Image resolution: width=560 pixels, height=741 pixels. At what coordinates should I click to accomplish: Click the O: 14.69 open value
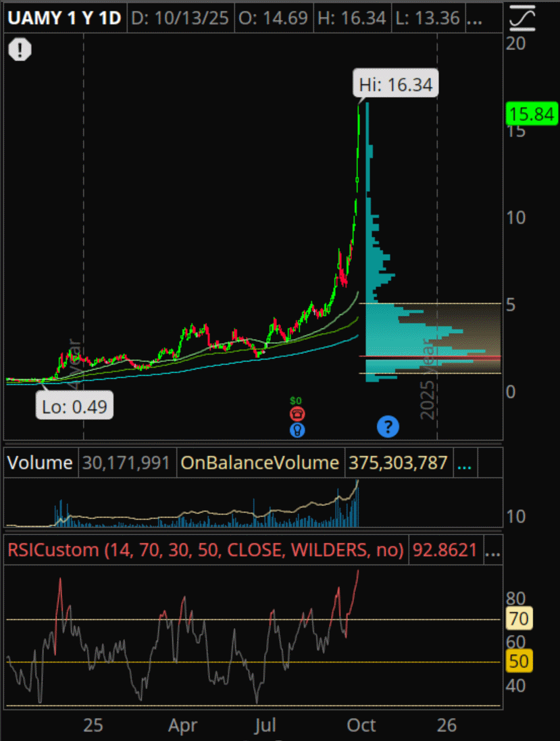pos(273,18)
